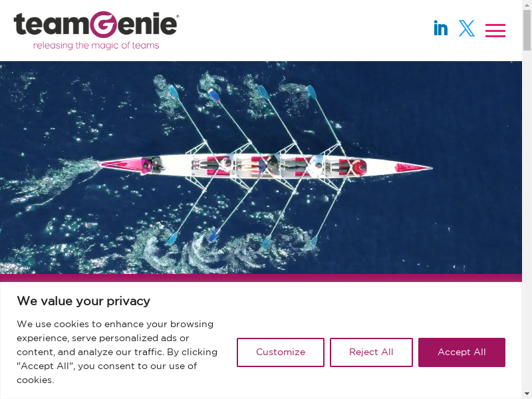The width and height of the screenshot is (532, 399).
Task: Open the LinkedIn profile icon
Action: pyautogui.click(x=440, y=28)
